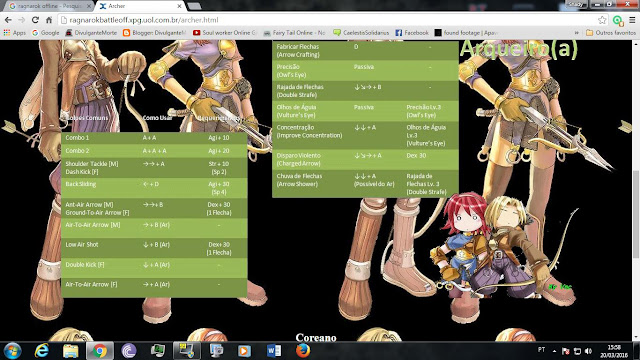
Task: Launch Internet Explorer from the taskbar
Action: [x=42, y=351]
